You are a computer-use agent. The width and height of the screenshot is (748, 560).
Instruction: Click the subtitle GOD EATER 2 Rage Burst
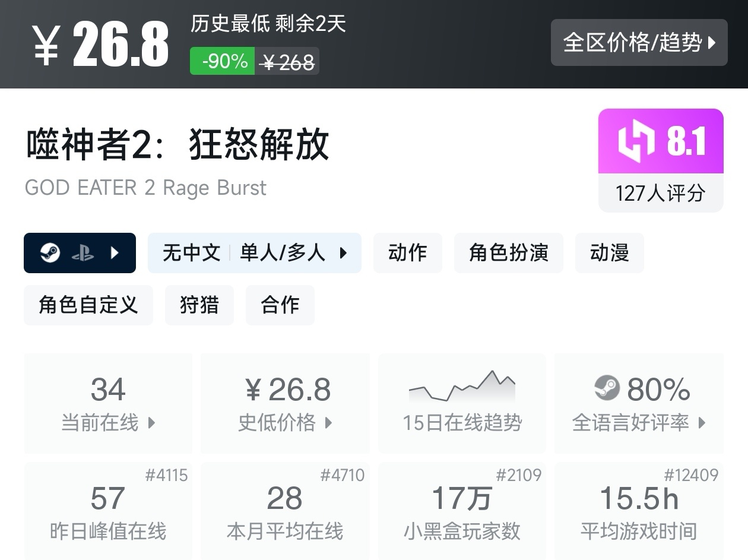pos(145,188)
